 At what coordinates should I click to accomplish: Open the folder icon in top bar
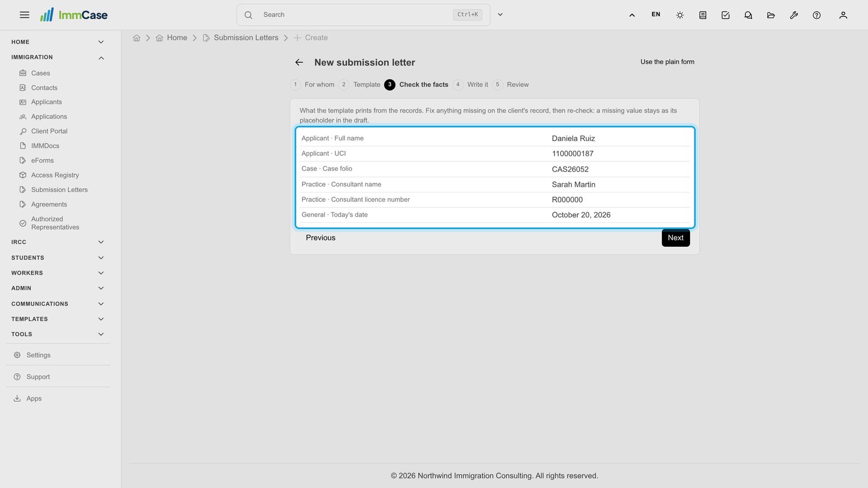[x=771, y=15]
